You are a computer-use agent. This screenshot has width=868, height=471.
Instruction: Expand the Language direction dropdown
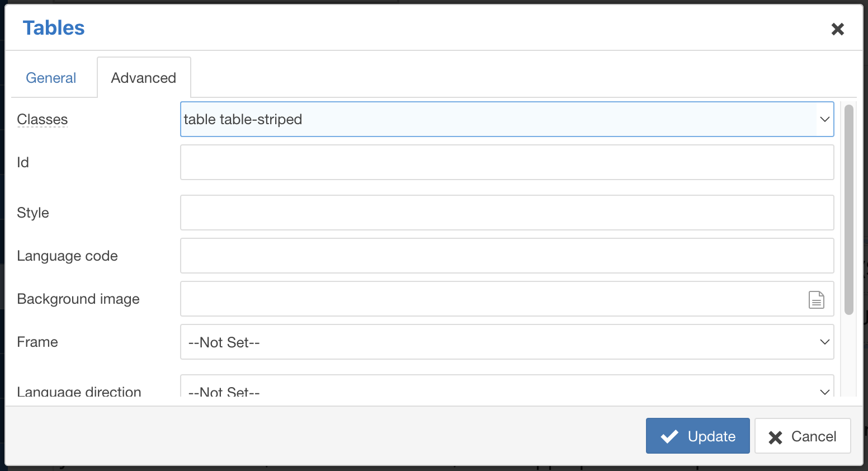[507, 386]
